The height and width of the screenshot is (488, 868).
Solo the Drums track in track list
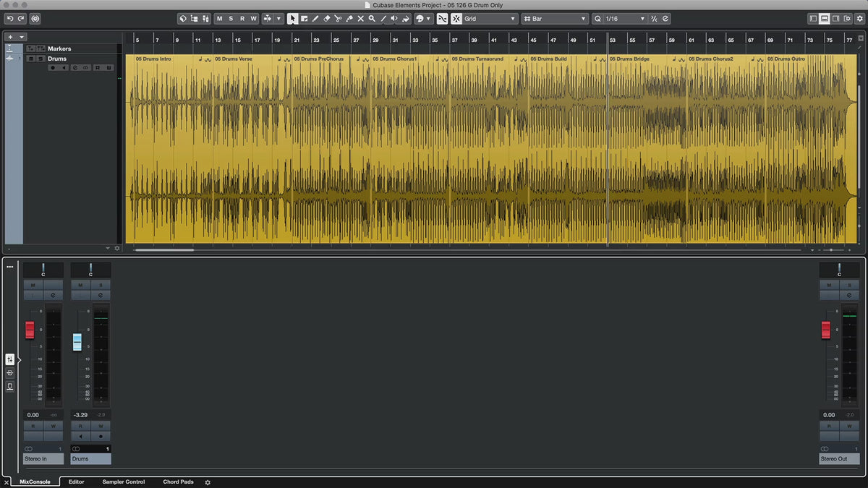click(41, 59)
